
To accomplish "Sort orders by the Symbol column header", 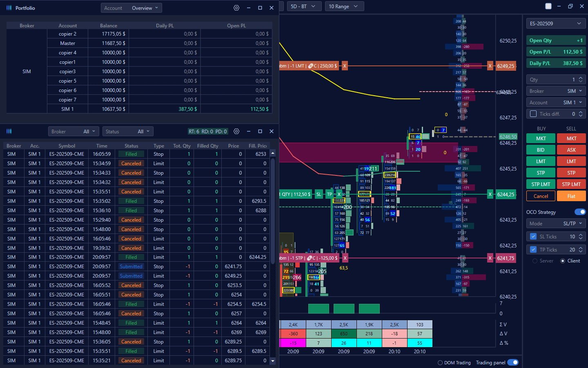I will coord(67,146).
